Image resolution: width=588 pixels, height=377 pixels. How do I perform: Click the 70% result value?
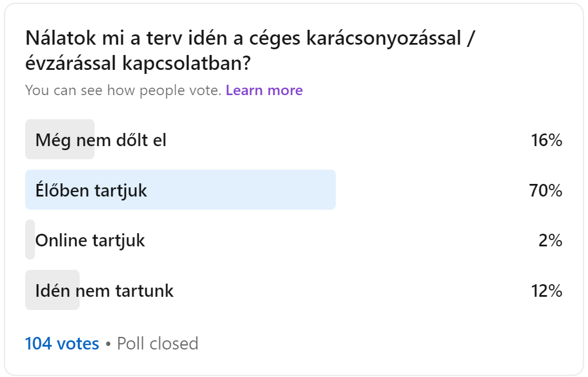point(546,190)
